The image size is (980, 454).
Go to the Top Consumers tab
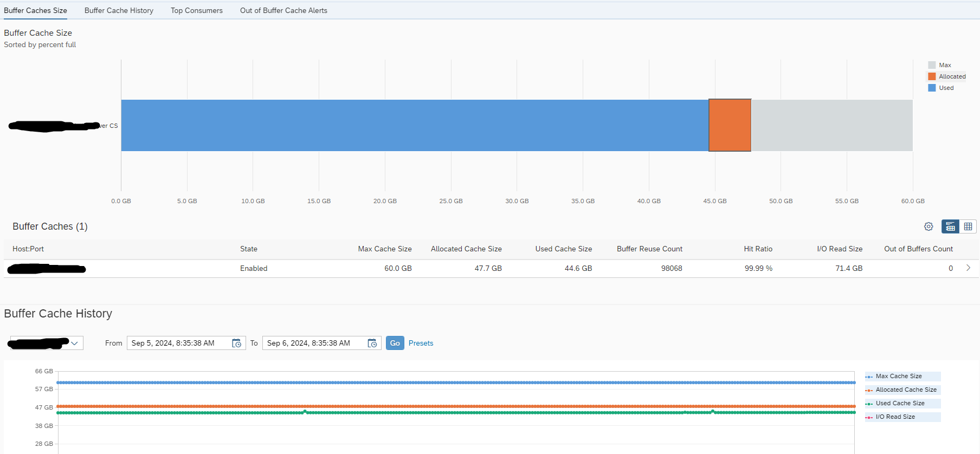[x=197, y=10]
